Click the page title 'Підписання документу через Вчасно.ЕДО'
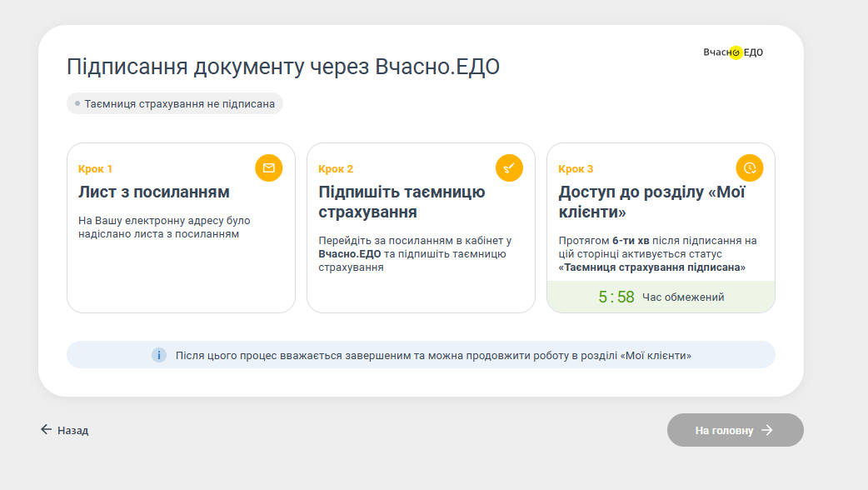 click(x=283, y=67)
